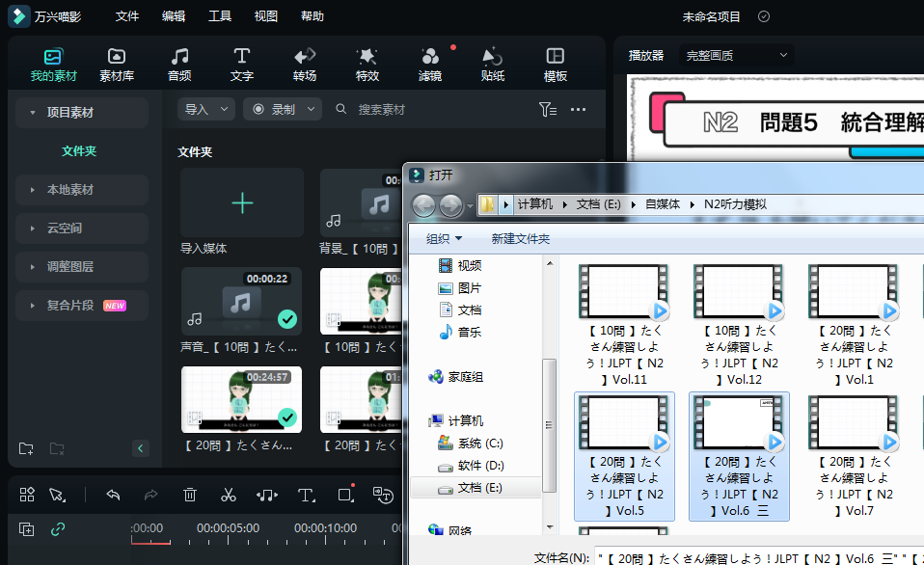Select the Split scissors tool in timeline toolbar

pyautogui.click(x=229, y=495)
